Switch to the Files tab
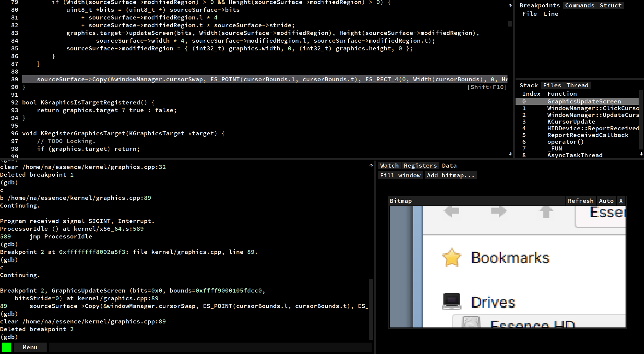The height and width of the screenshot is (354, 644). click(552, 85)
